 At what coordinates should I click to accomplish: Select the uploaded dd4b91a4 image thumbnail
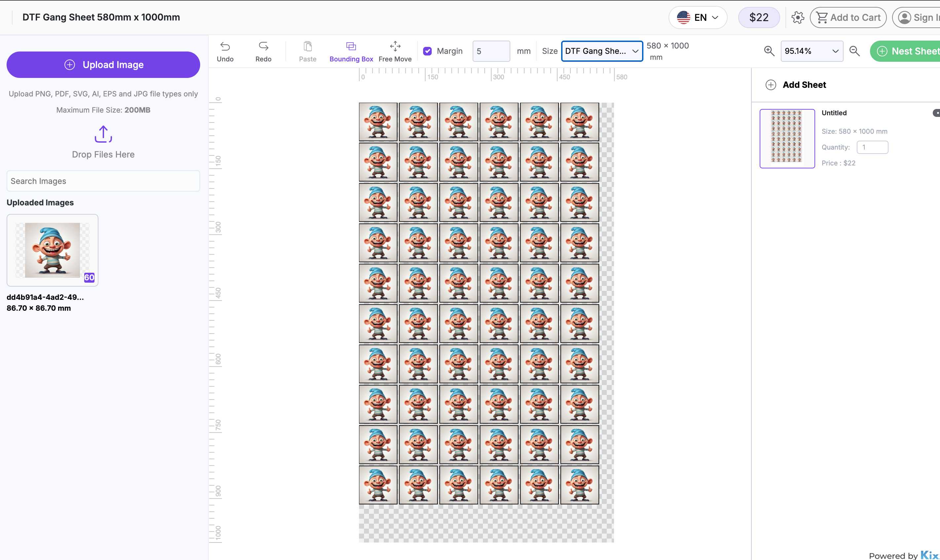click(x=52, y=250)
